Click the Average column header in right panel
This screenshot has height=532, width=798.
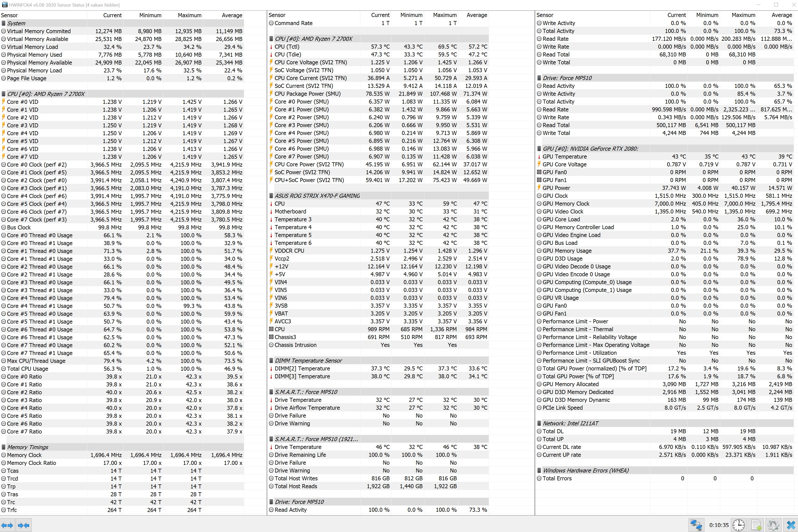(781, 15)
